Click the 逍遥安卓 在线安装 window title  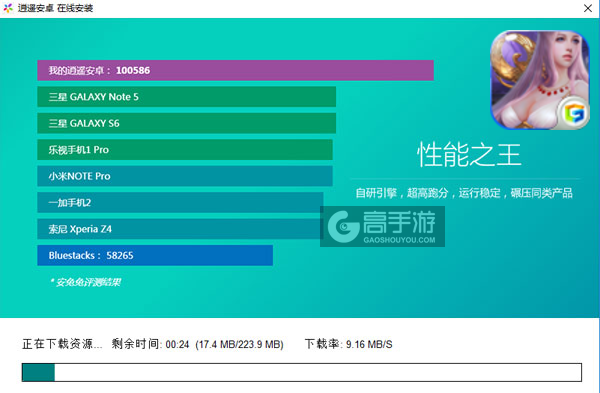(x=55, y=8)
